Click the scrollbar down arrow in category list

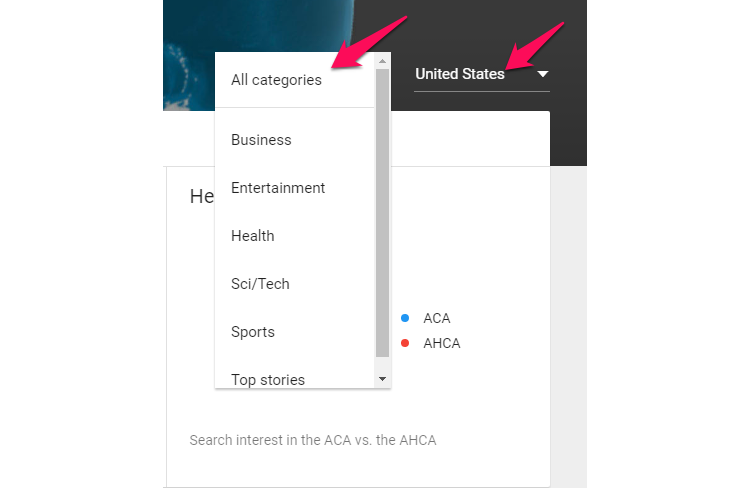coord(382,380)
